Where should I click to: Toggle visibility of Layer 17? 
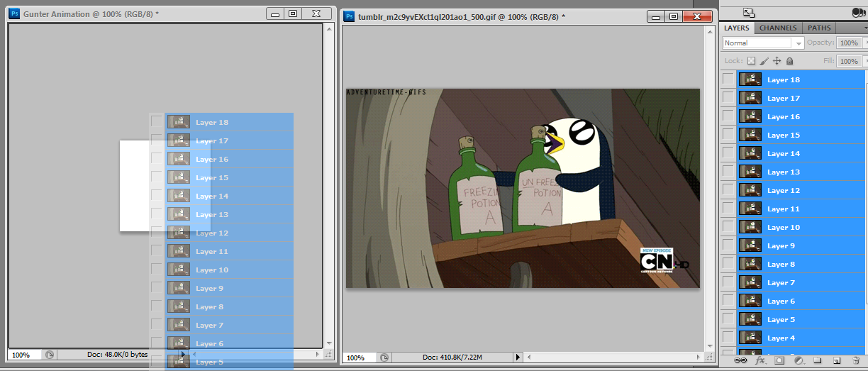728,98
